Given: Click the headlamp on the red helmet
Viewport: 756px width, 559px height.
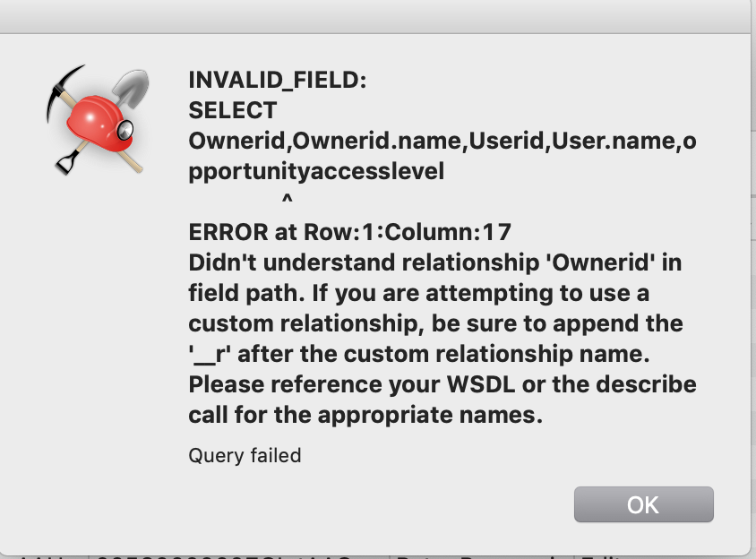Looking at the screenshot, I should tap(126, 128).
